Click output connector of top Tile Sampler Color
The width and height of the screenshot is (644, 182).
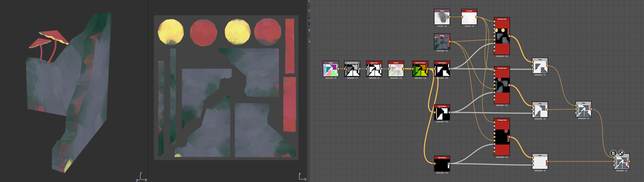tap(509, 36)
